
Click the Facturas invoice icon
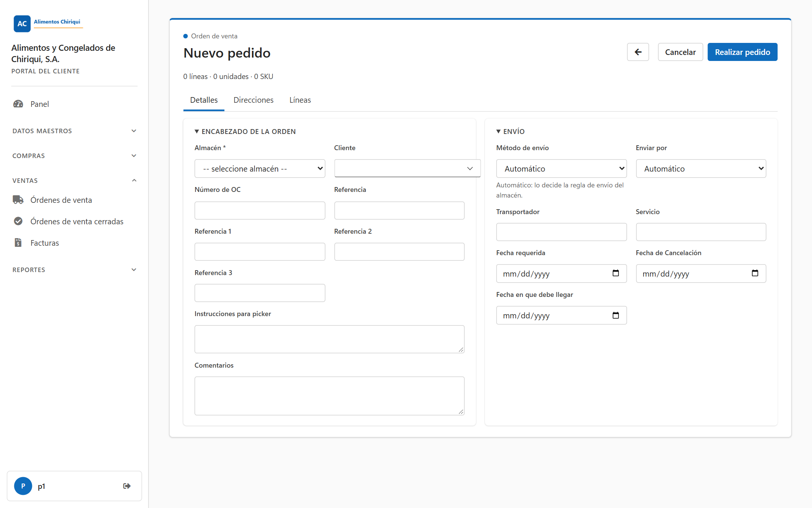point(18,243)
